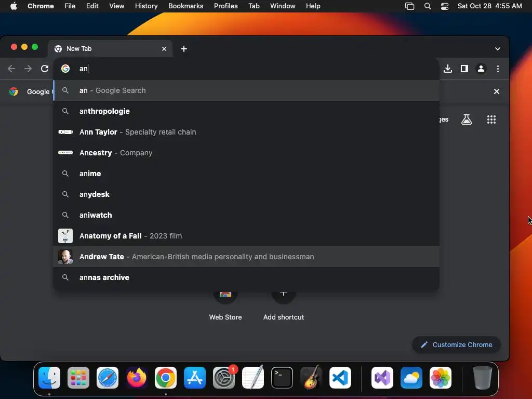
Task: Click the Anatomy of a Fall thumbnail
Action: pos(65,236)
